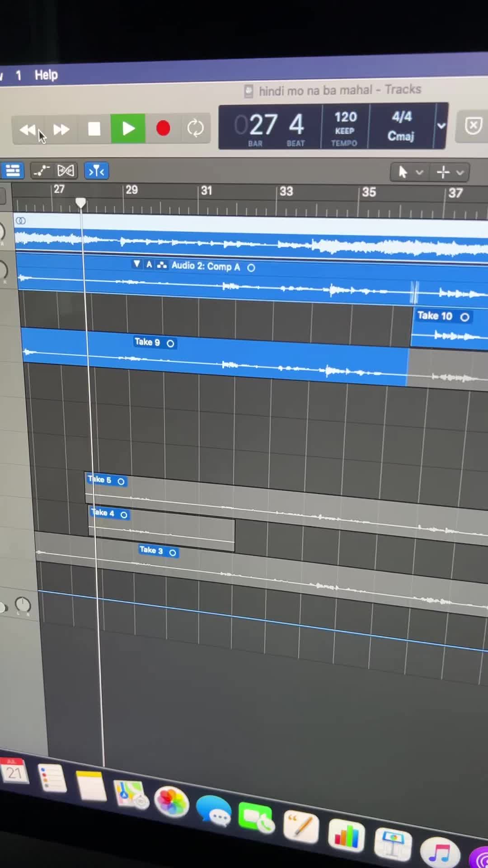This screenshot has width=488, height=868.
Task: Click the 4/4 Cmaj signature display
Action: coord(401,127)
